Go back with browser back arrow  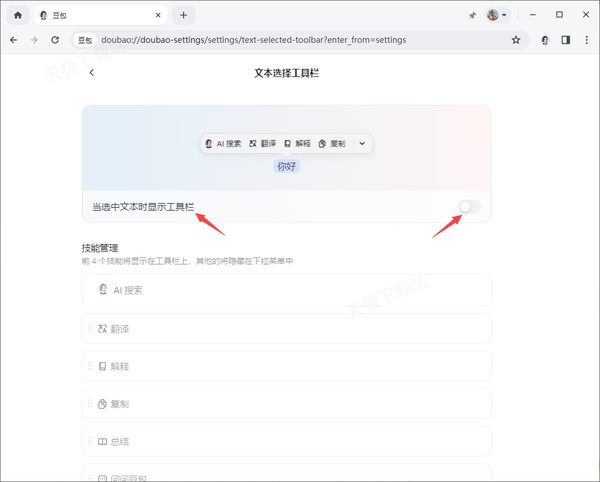[x=13, y=40]
